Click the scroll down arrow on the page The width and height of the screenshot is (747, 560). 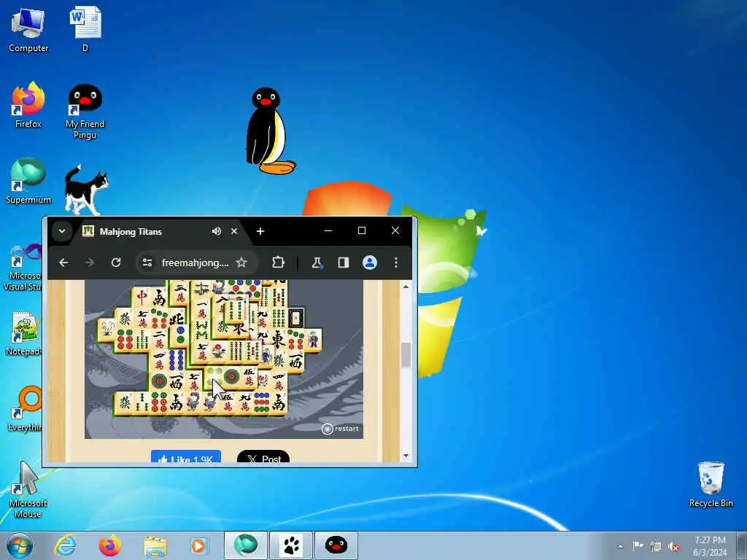coord(406,456)
